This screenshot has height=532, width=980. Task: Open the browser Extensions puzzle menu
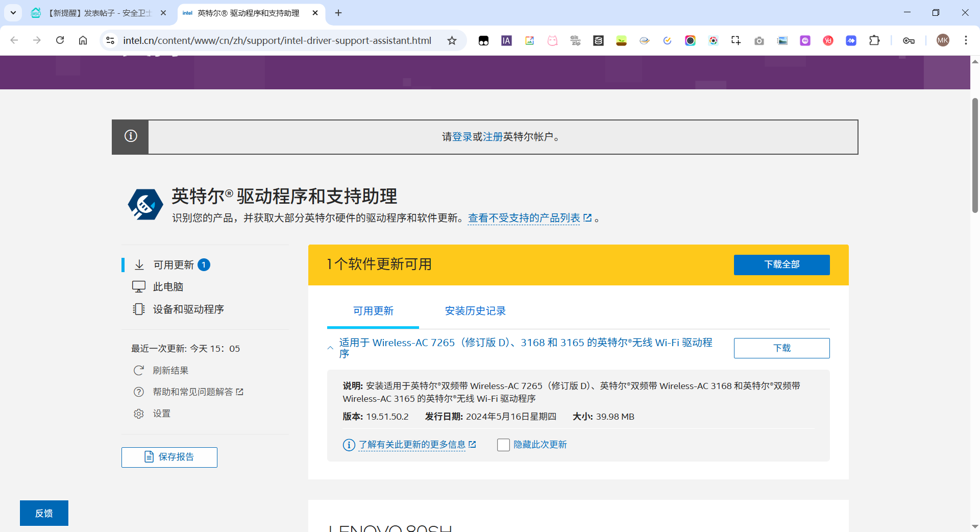click(874, 40)
